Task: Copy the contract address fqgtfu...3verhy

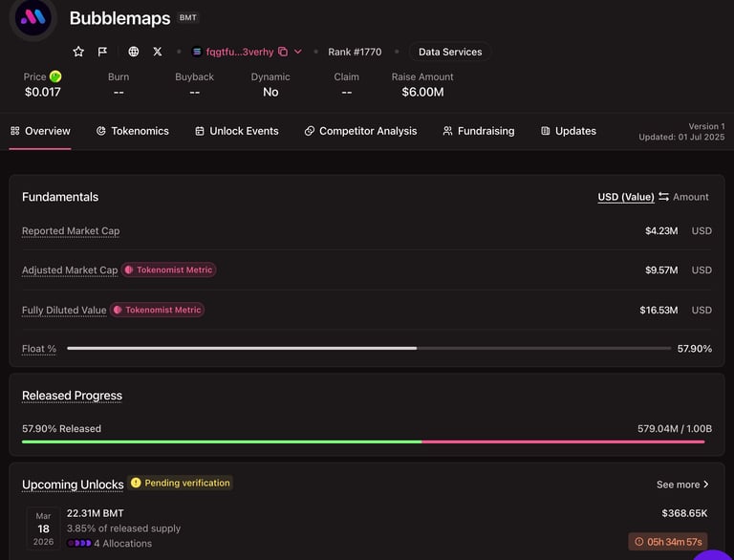Action: point(283,52)
